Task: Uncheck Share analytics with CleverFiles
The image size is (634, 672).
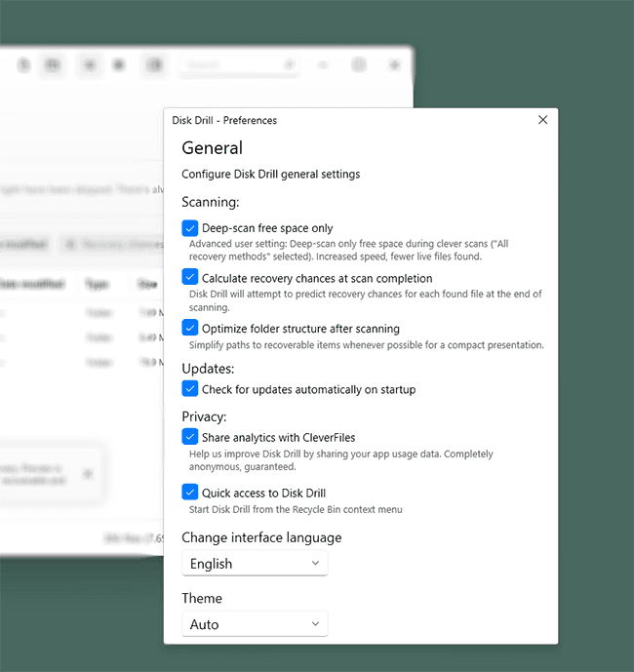Action: pos(190,437)
